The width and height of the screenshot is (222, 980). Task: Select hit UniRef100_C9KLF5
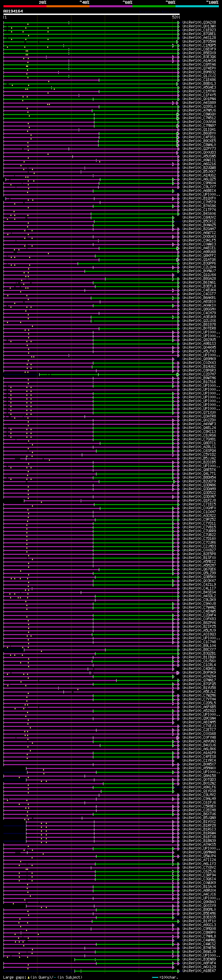(199, 241)
